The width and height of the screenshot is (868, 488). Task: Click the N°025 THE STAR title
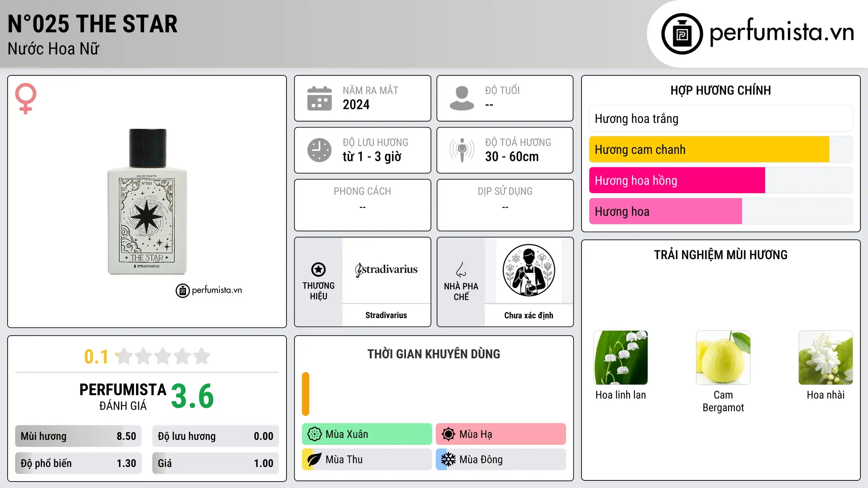pos(92,24)
